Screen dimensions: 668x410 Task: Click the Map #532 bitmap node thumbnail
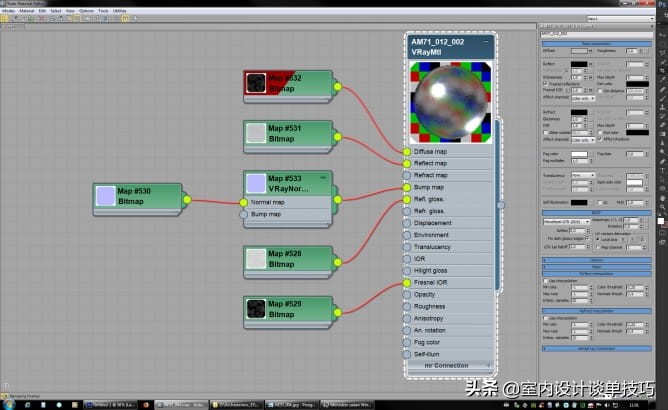click(x=257, y=85)
